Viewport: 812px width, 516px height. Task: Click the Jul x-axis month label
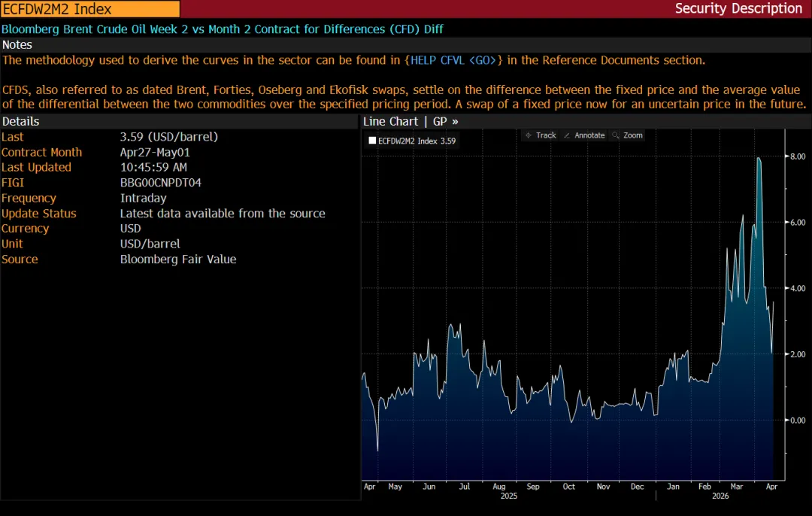click(465, 487)
